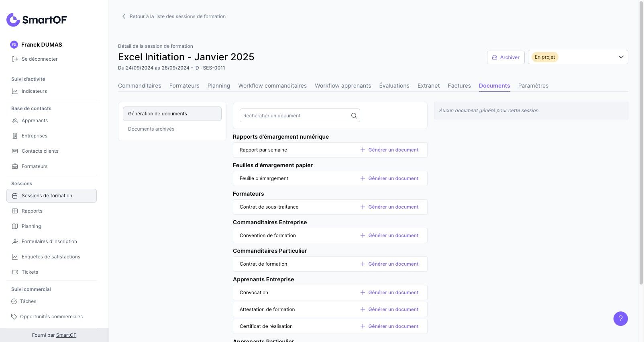Click the Tâches checkmark icon
This screenshot has height=342, width=644.
(14, 301)
